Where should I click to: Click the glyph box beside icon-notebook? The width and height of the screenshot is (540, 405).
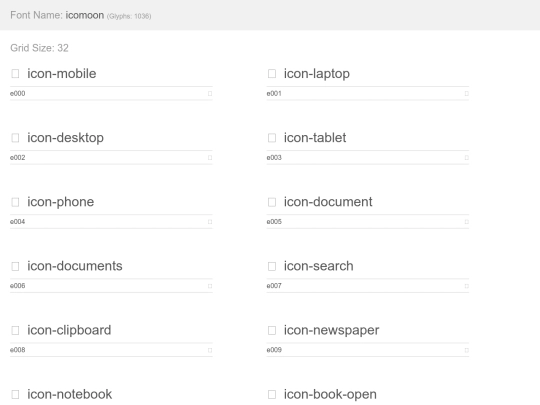coord(15,394)
